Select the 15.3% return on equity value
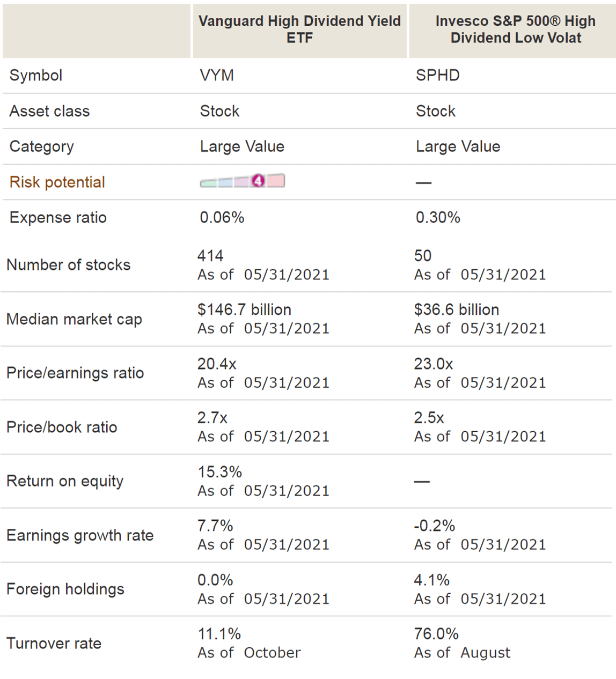This screenshot has width=616, height=679. pos(219,472)
